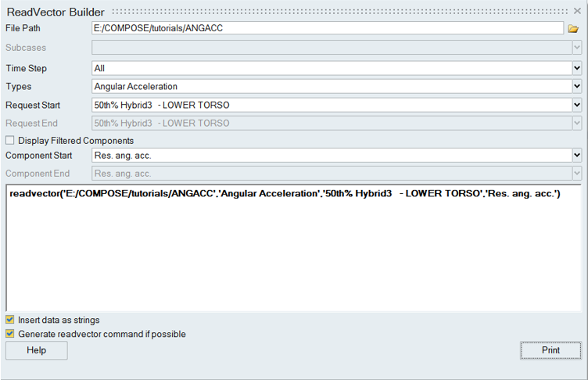Click the Time Step field label
This screenshot has width=588, height=380.
point(27,69)
